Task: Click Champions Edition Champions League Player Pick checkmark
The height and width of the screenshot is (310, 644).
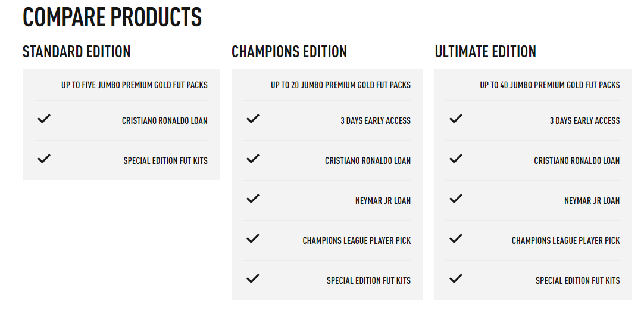Action: click(x=253, y=238)
